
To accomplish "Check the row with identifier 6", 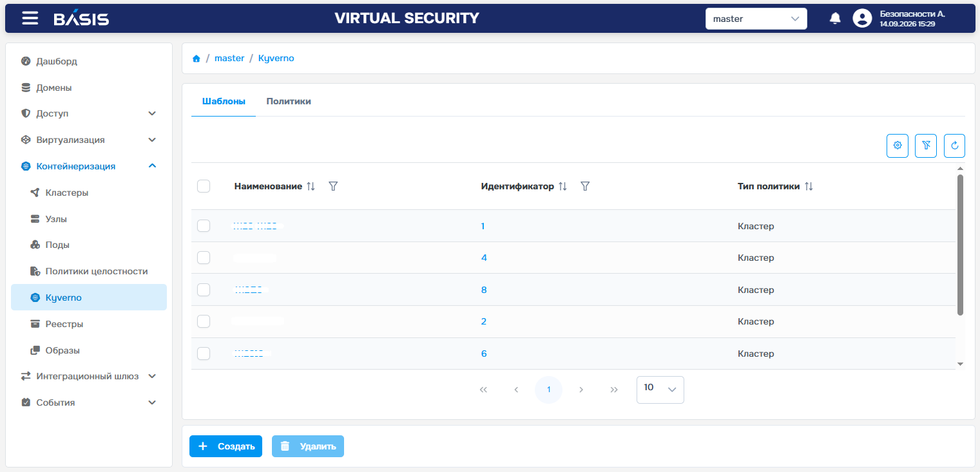I will [204, 354].
